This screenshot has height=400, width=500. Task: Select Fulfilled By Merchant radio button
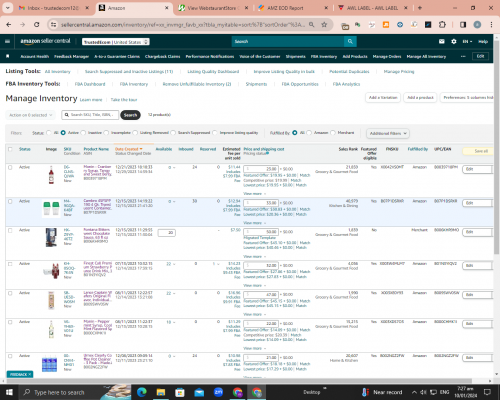[333, 133]
